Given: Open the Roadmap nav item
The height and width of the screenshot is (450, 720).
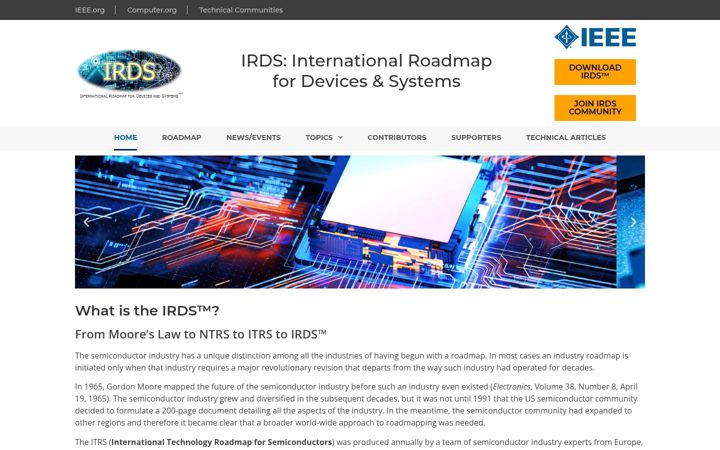Looking at the screenshot, I should point(181,137).
